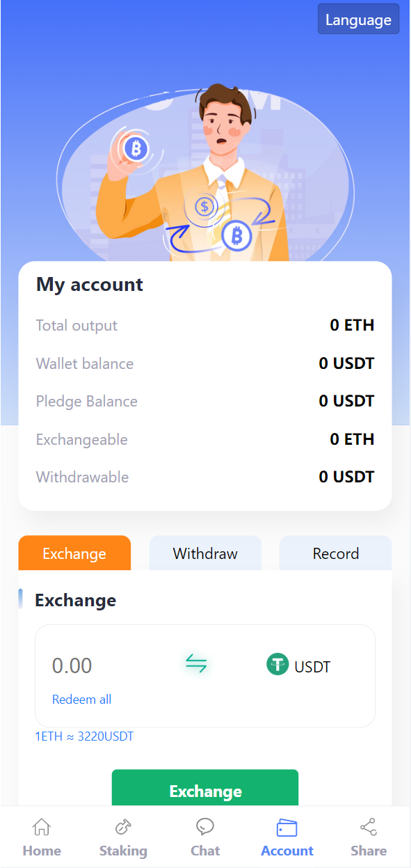Viewport: 411px width, 868px height.
Task: Open the Staking section icon
Action: [x=123, y=827]
